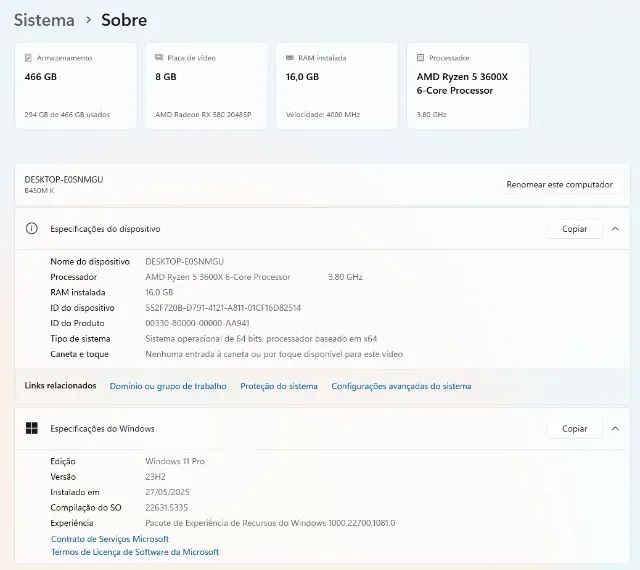This screenshot has height=570, width=640.
Task: Select the Tipo de sistema value
Action: click(x=261, y=338)
